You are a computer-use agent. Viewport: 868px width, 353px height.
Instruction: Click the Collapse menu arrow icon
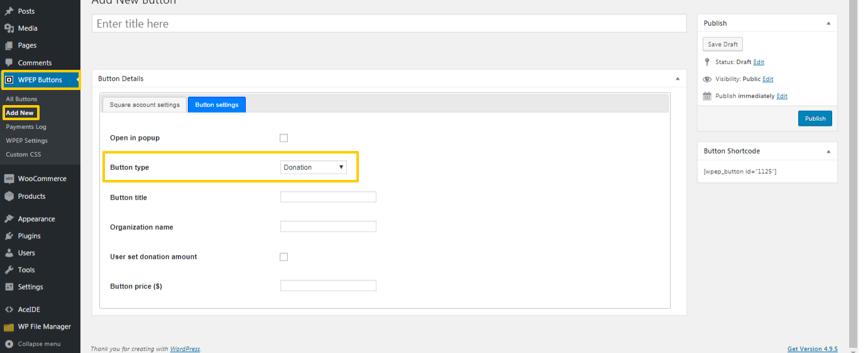click(x=9, y=344)
